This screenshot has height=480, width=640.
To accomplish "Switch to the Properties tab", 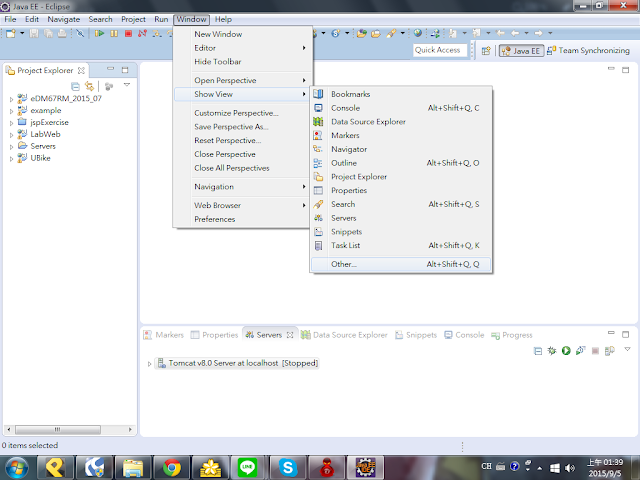I will [214, 335].
